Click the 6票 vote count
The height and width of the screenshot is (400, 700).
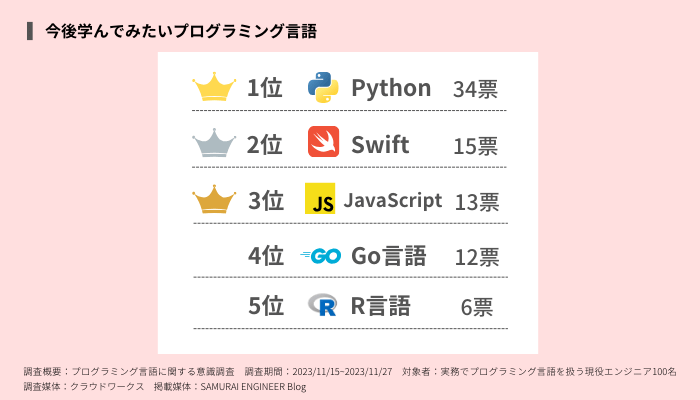pyautogui.click(x=479, y=307)
